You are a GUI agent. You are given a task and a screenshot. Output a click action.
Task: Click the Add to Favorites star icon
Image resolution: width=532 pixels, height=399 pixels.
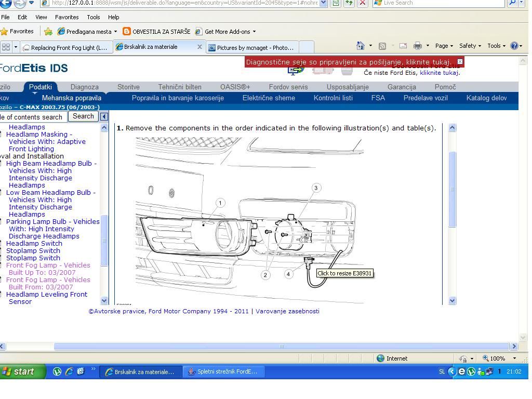pyautogui.click(x=48, y=32)
